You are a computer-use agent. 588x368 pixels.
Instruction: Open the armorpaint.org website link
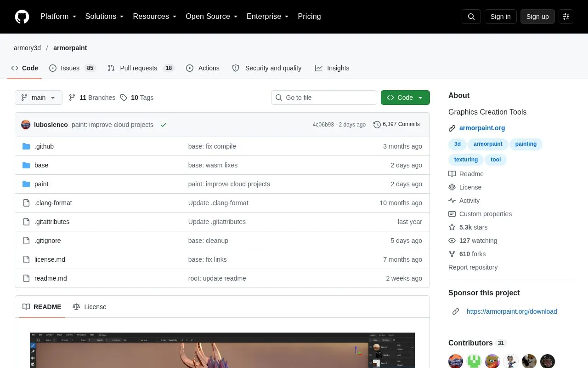click(482, 128)
